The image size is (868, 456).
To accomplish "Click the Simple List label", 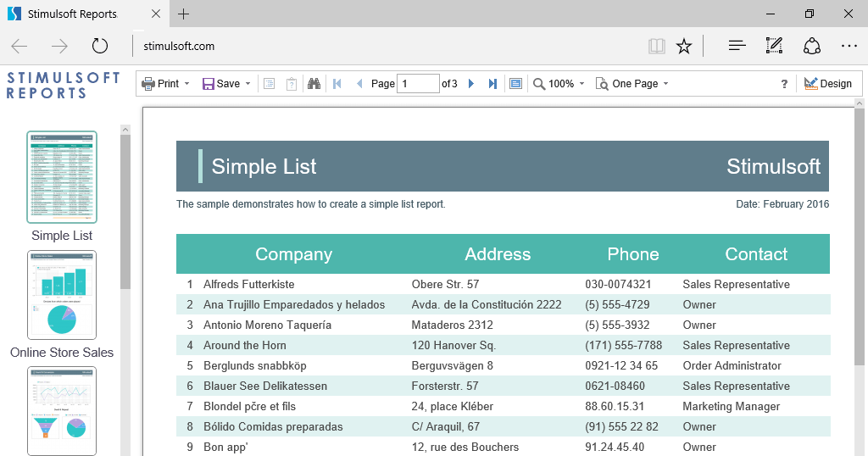I will 62,236.
